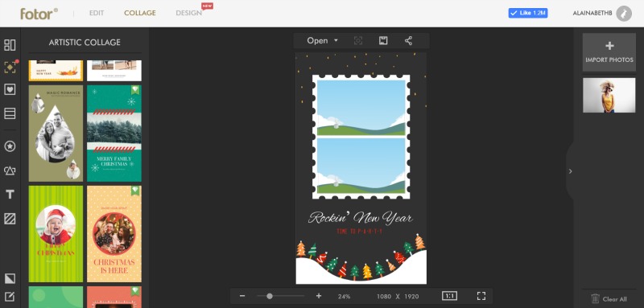Expand the Open dropdown menu
Image resolution: width=644 pixels, height=308 pixels.
(323, 40)
